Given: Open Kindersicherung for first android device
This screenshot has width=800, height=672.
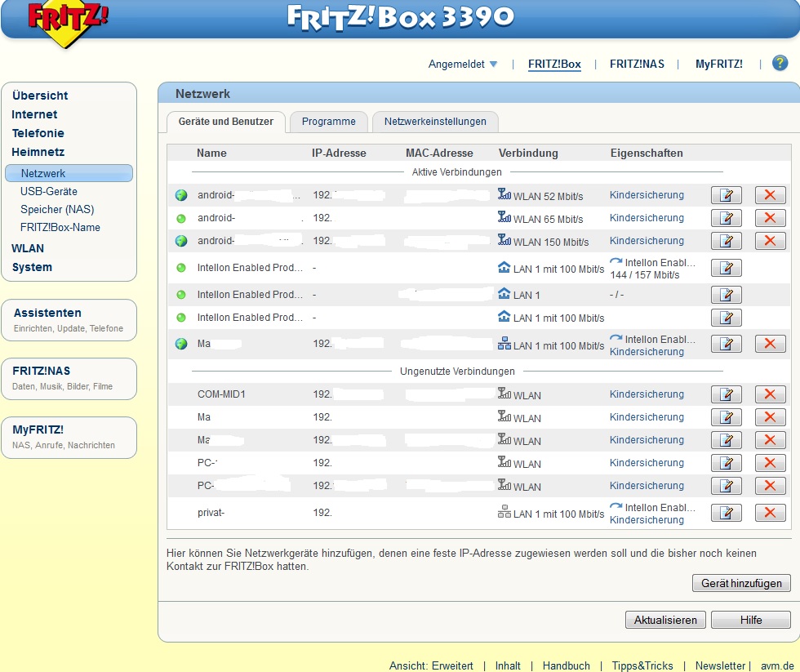Looking at the screenshot, I should click(x=647, y=195).
